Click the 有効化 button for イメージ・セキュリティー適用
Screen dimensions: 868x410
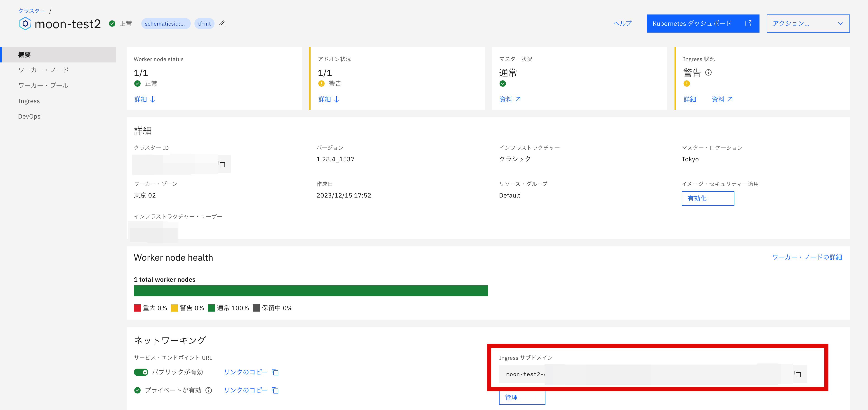708,198
